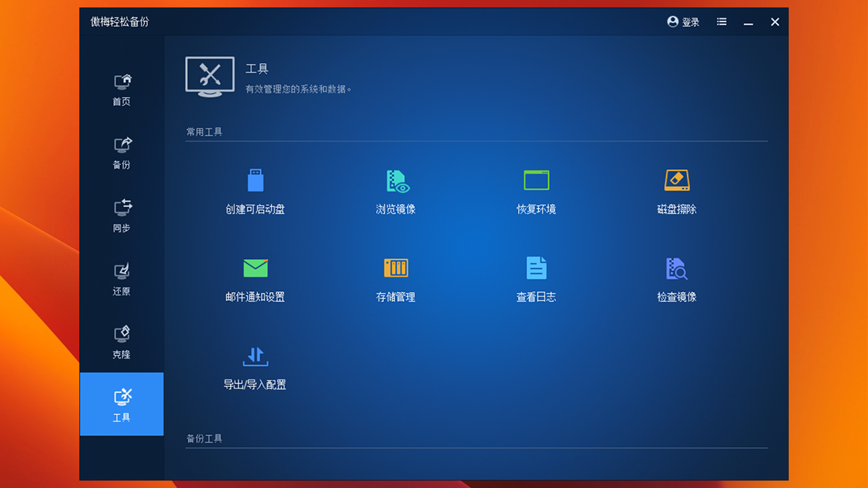Click the 常用工具 section header
Viewport: 868px width, 488px height.
click(205, 131)
